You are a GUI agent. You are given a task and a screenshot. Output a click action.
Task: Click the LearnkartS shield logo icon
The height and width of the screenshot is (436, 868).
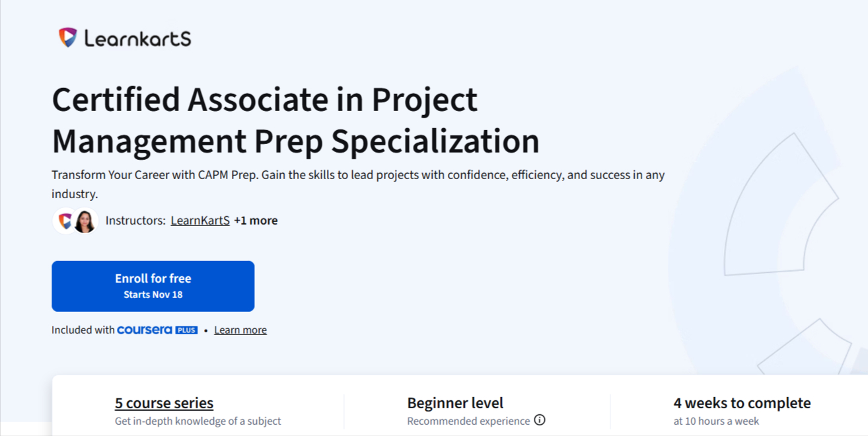coord(67,38)
